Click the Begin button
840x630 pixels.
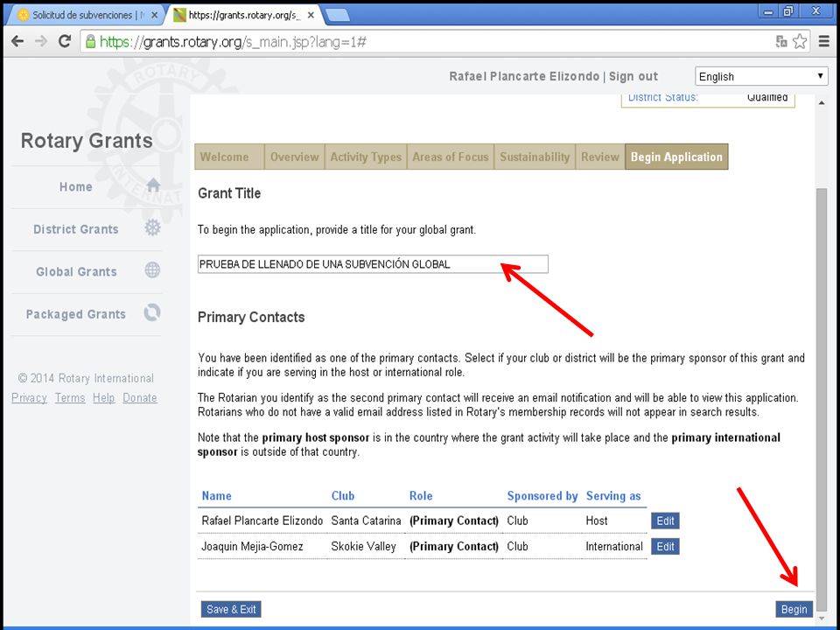tap(794, 609)
